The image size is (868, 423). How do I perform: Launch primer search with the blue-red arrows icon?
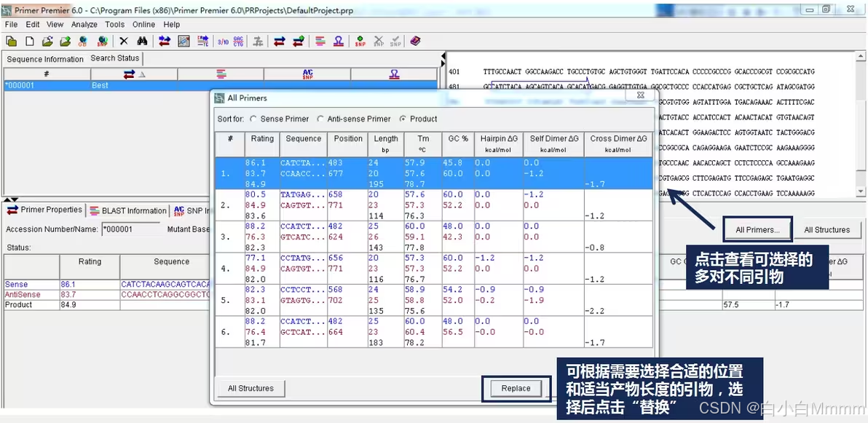click(165, 41)
